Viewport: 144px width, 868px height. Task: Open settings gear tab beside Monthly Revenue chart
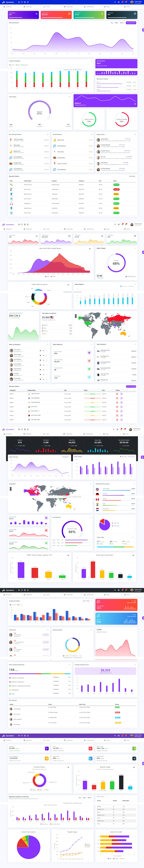(143, 30)
